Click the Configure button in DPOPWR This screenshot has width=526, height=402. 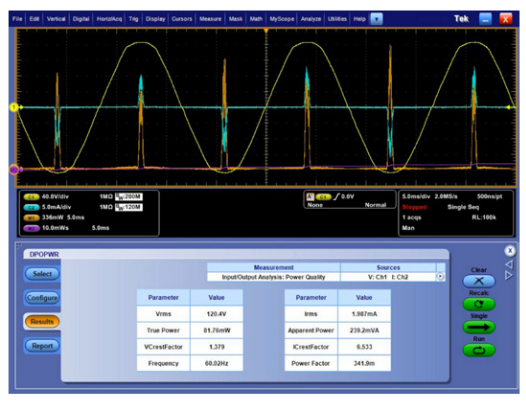click(x=42, y=298)
